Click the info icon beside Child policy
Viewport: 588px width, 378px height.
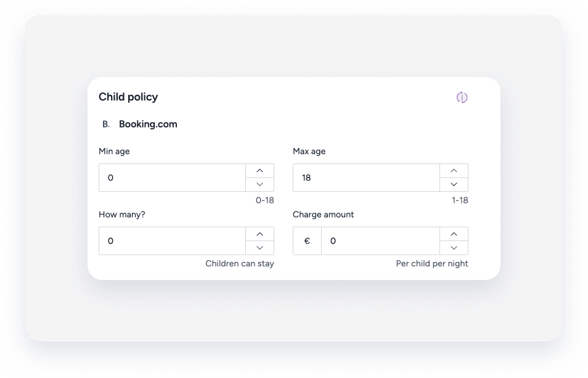click(462, 97)
